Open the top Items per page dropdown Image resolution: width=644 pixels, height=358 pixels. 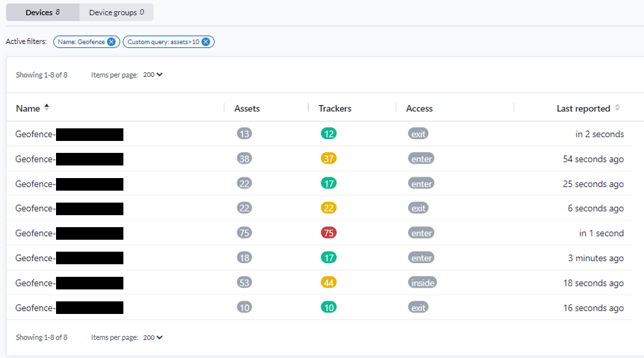[x=153, y=75]
